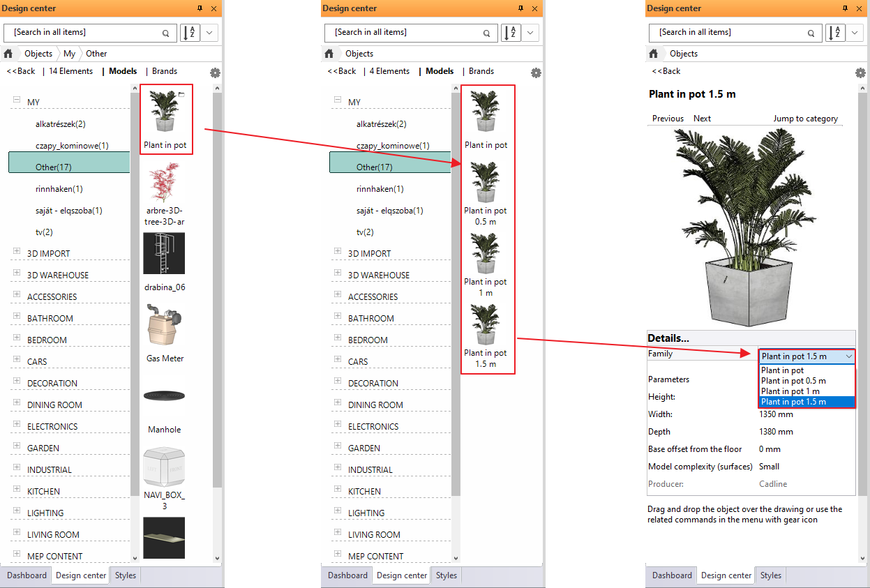Click the home icon beside the Objects > My breadcrumb

click(8, 54)
